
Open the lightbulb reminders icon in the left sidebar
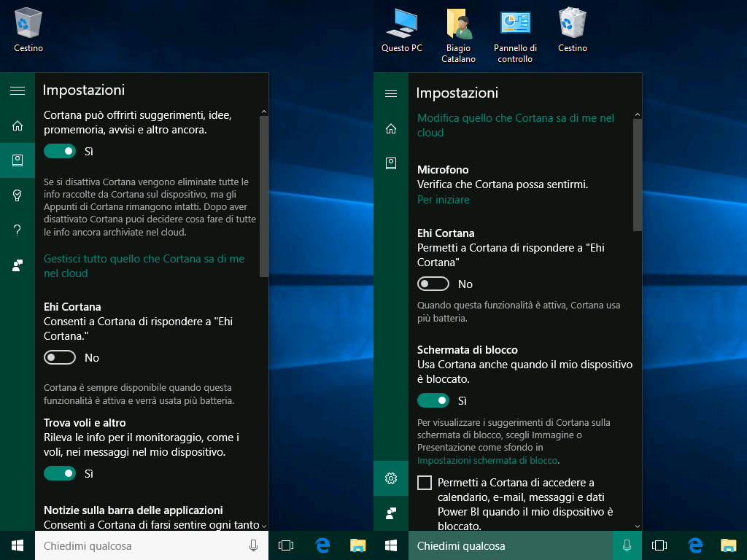click(x=18, y=195)
